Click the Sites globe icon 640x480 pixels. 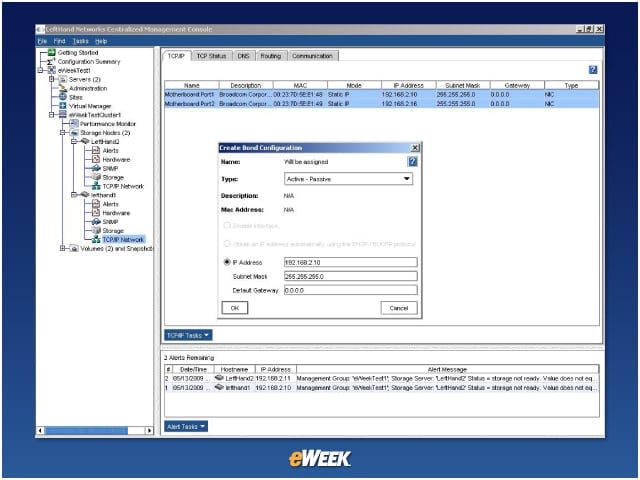click(x=63, y=97)
